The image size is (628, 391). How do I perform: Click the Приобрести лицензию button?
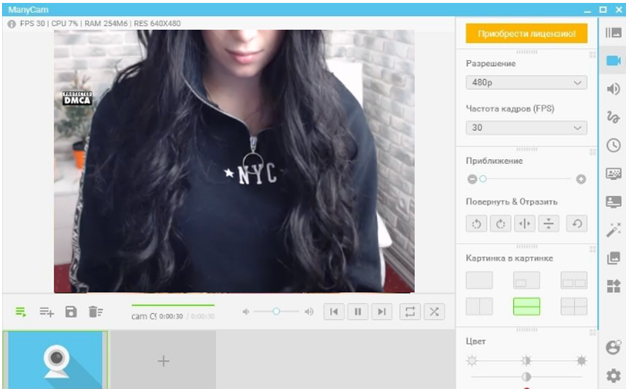click(526, 33)
